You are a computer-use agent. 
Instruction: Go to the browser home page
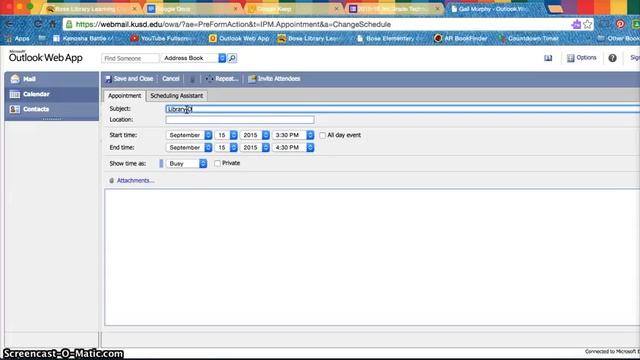point(53,24)
